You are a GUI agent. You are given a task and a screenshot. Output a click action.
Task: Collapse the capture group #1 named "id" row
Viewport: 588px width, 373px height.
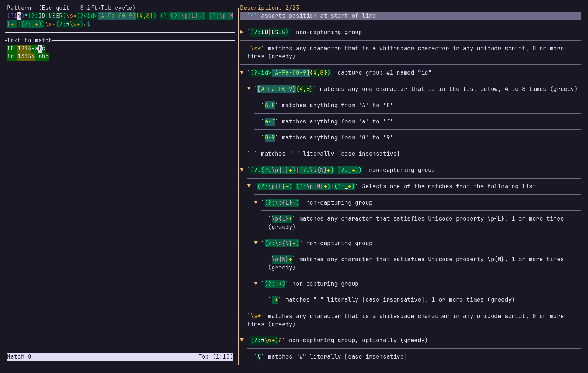pyautogui.click(x=242, y=73)
